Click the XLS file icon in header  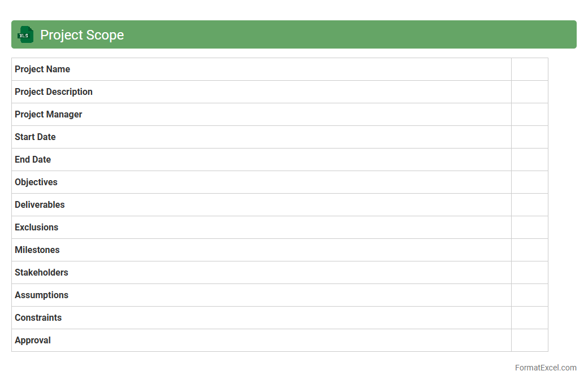click(x=25, y=34)
